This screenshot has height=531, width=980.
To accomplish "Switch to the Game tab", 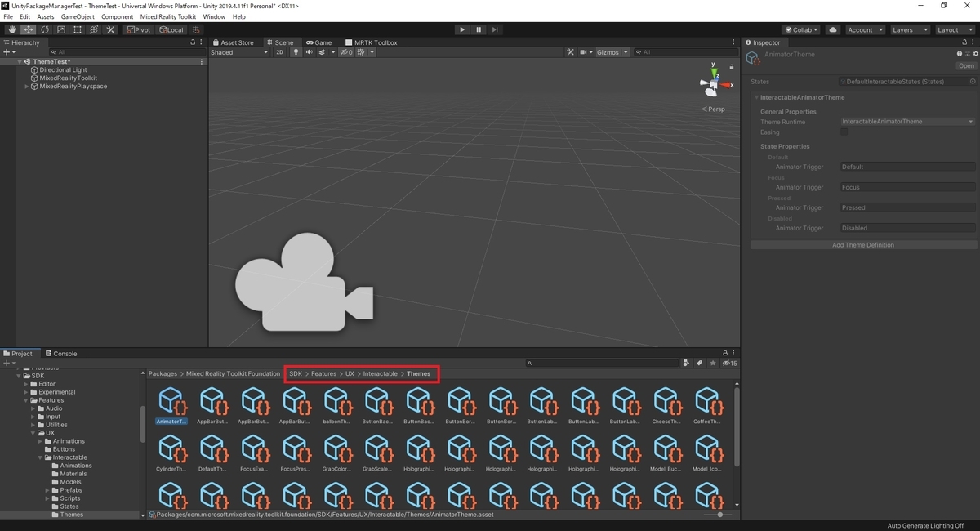I will [x=319, y=42].
